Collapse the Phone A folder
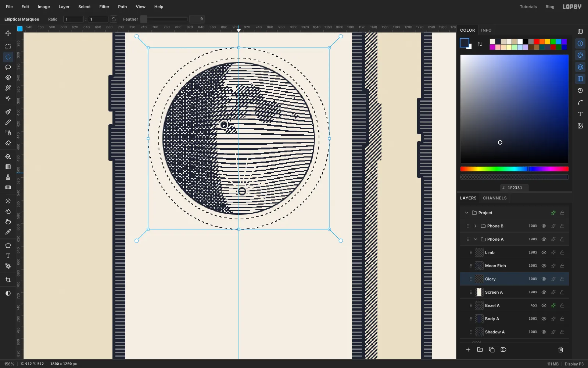The image size is (588, 368). click(476, 239)
